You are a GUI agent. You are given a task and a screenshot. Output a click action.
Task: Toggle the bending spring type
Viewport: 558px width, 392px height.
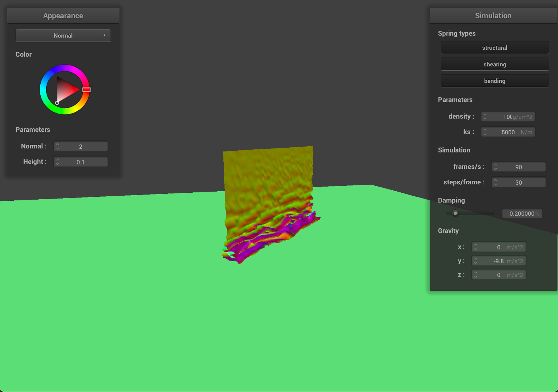pyautogui.click(x=494, y=81)
